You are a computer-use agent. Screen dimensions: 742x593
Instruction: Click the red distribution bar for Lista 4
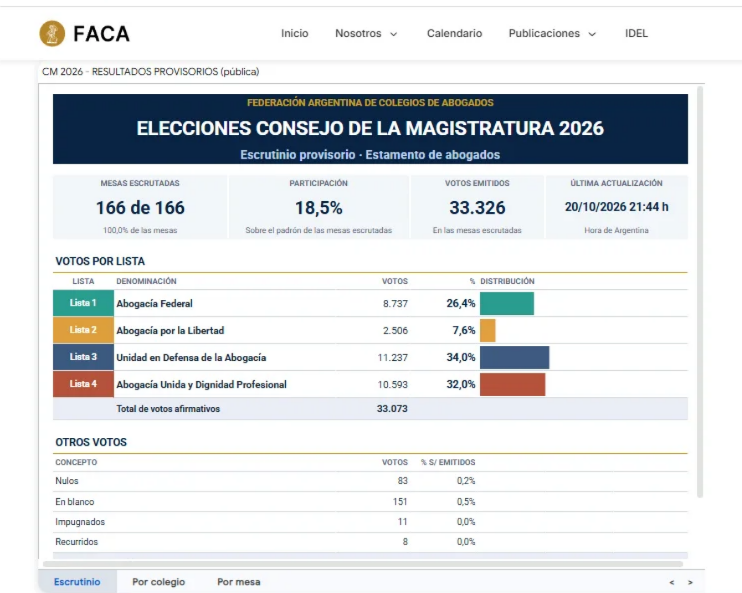click(512, 384)
